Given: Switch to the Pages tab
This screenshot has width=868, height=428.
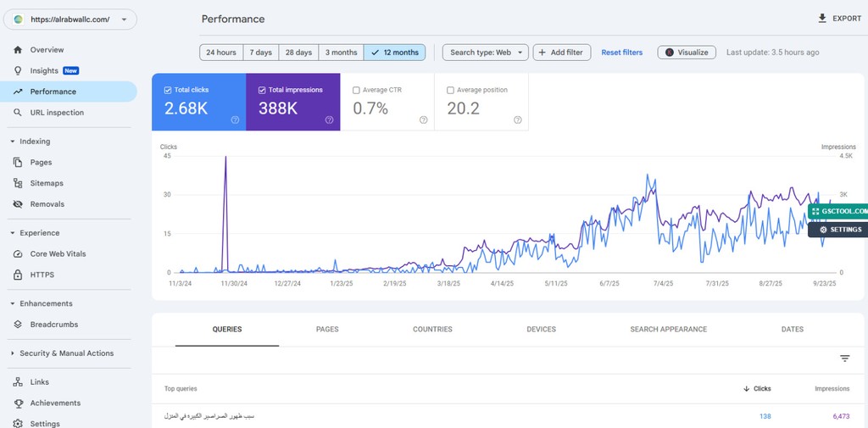Looking at the screenshot, I should (x=326, y=329).
